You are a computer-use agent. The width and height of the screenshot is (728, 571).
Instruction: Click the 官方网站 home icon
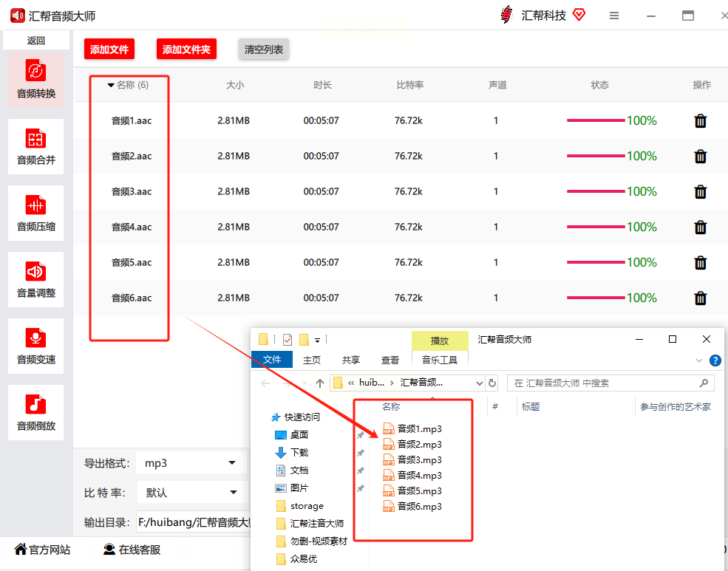21,549
